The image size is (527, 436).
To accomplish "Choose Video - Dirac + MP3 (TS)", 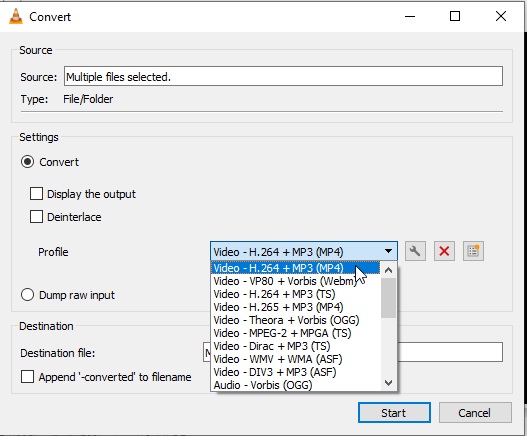I will point(296,346).
